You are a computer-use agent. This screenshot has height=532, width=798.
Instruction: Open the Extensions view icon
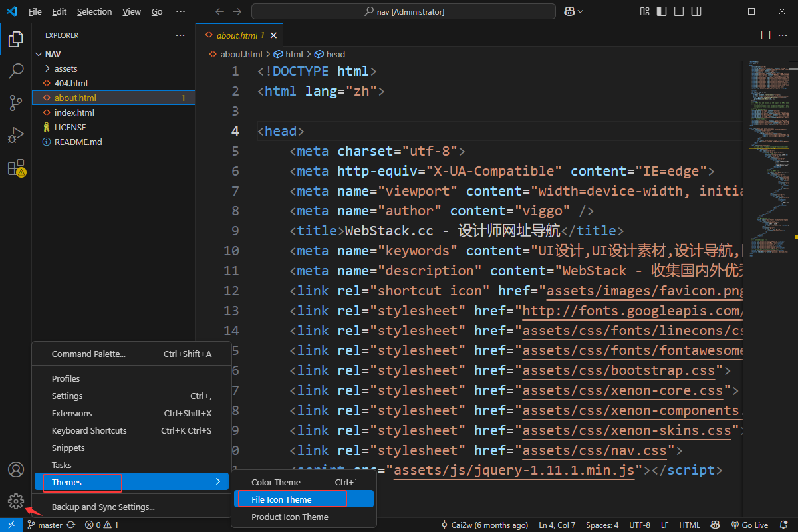(x=16, y=168)
